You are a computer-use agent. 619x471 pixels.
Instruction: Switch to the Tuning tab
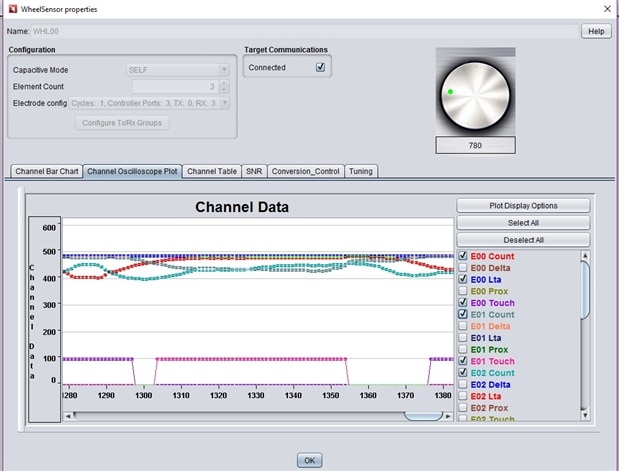tap(360, 171)
